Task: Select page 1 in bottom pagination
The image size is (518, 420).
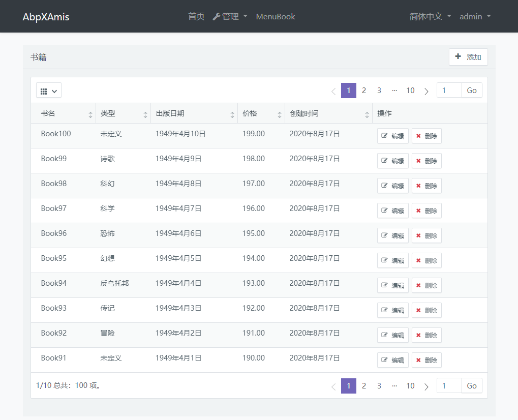Action: 349,386
